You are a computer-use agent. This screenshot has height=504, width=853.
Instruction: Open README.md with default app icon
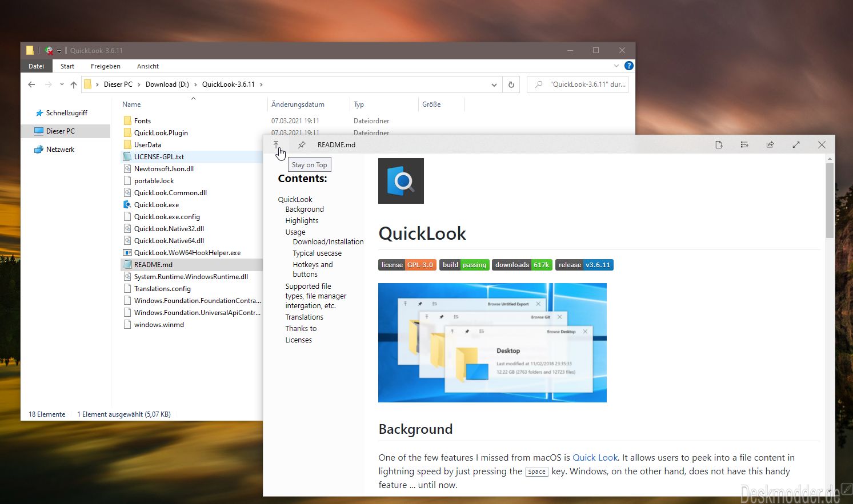pyautogui.click(x=719, y=145)
